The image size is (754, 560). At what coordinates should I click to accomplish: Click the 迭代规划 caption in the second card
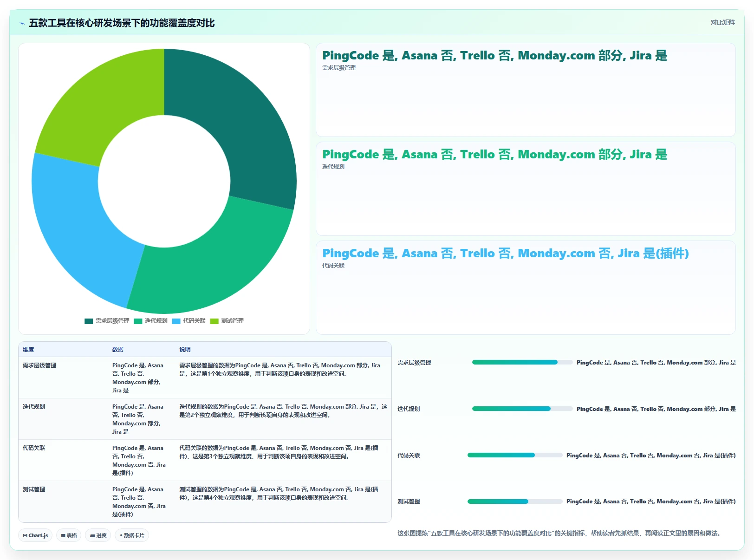pyautogui.click(x=333, y=167)
